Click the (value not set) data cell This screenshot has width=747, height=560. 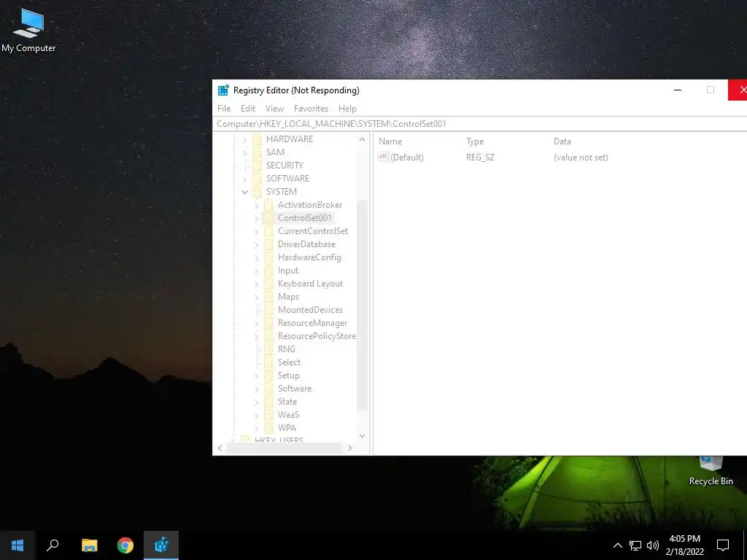(x=581, y=157)
